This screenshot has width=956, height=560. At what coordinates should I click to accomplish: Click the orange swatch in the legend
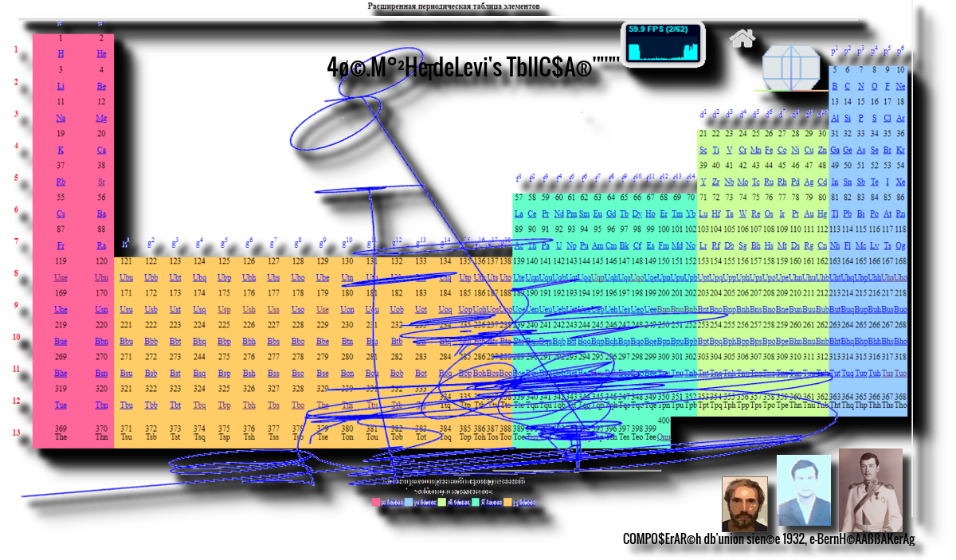click(507, 503)
